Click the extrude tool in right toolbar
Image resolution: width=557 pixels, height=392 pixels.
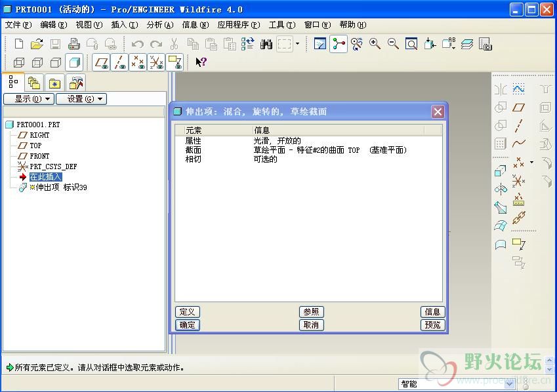pos(500,171)
